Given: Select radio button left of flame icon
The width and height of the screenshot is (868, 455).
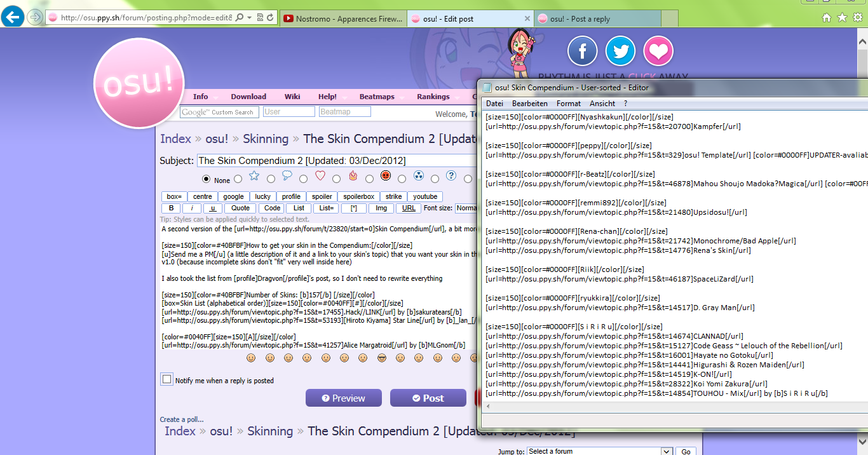Looking at the screenshot, I should (337, 179).
